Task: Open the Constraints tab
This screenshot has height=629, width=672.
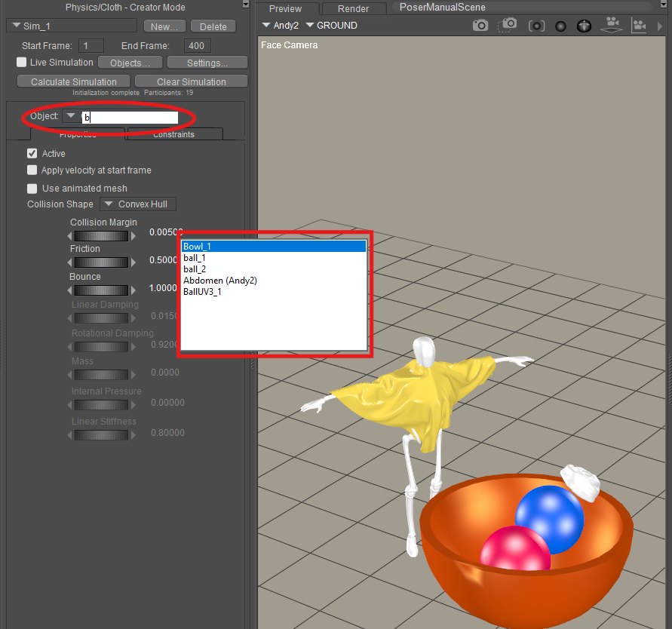Action: pyautogui.click(x=174, y=134)
